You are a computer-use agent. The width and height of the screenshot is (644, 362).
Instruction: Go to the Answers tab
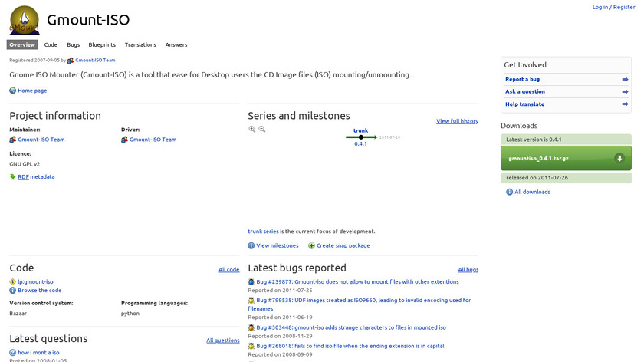[176, 44]
